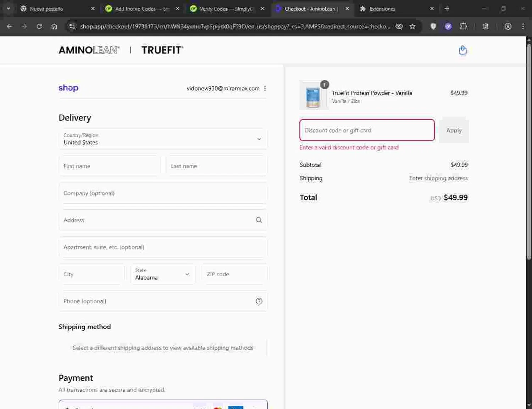532x409 pixels.
Task: Open the shield extension icon
Action: tap(433, 26)
